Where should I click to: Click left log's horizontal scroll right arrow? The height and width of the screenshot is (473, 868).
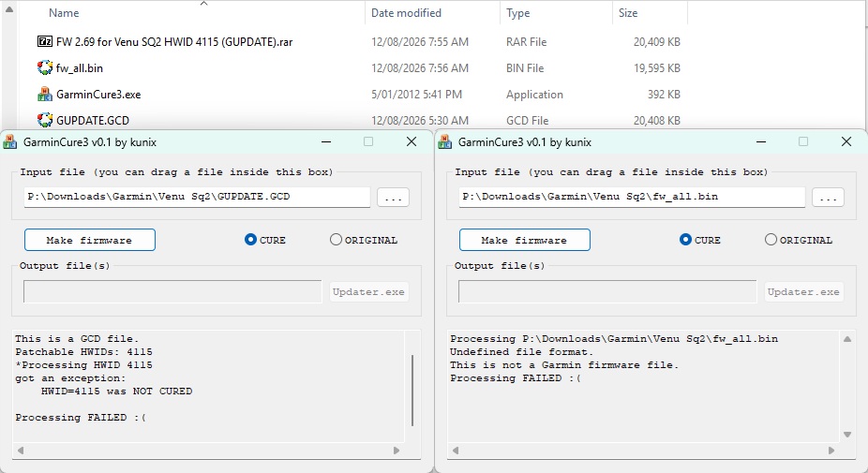(x=397, y=451)
